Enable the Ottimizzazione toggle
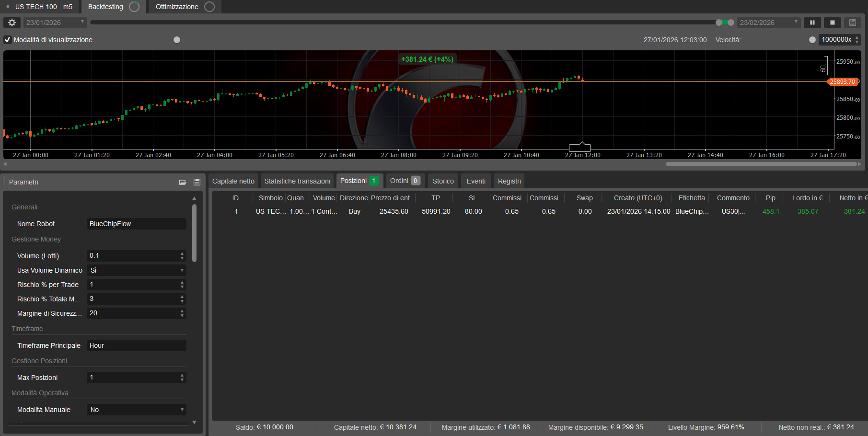The width and height of the screenshot is (868, 436). tap(209, 7)
